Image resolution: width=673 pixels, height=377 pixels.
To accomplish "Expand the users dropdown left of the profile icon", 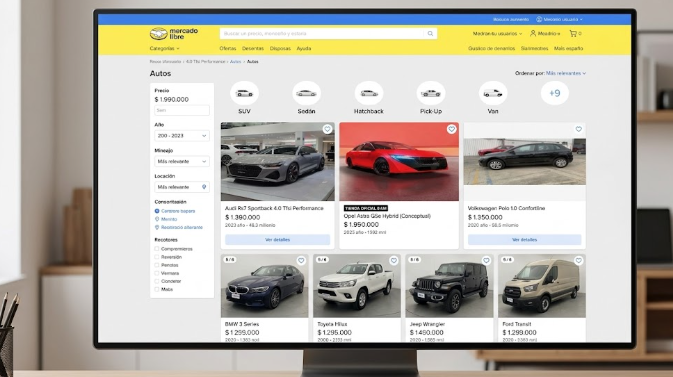I will point(497,33).
